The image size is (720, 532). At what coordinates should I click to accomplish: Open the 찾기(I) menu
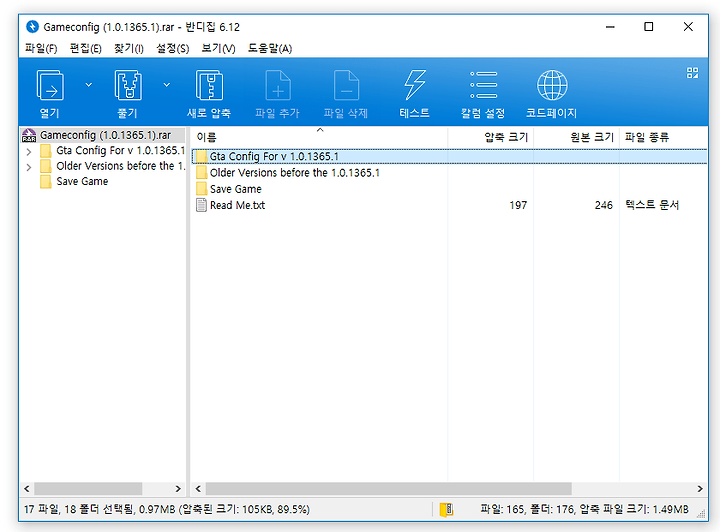tap(129, 48)
